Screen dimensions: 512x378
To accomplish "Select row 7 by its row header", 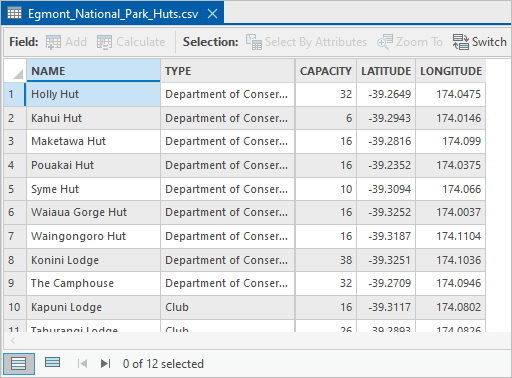I will pyautogui.click(x=15, y=236).
